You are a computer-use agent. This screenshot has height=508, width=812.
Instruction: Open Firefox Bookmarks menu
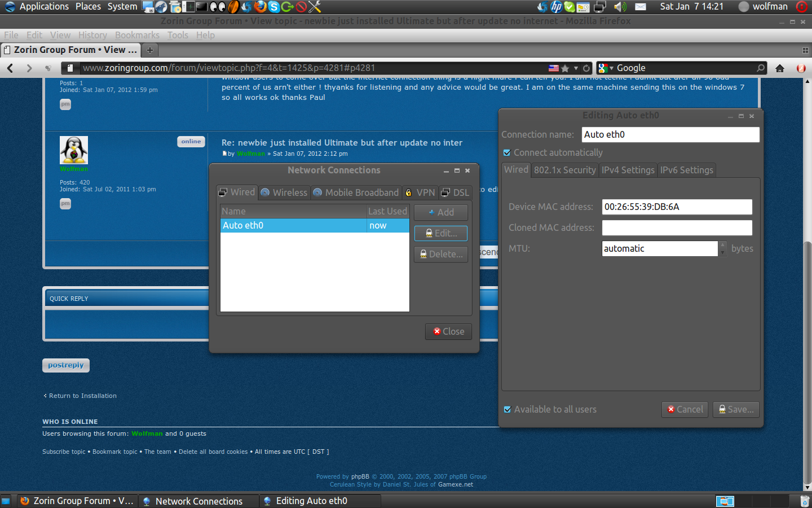pos(137,35)
